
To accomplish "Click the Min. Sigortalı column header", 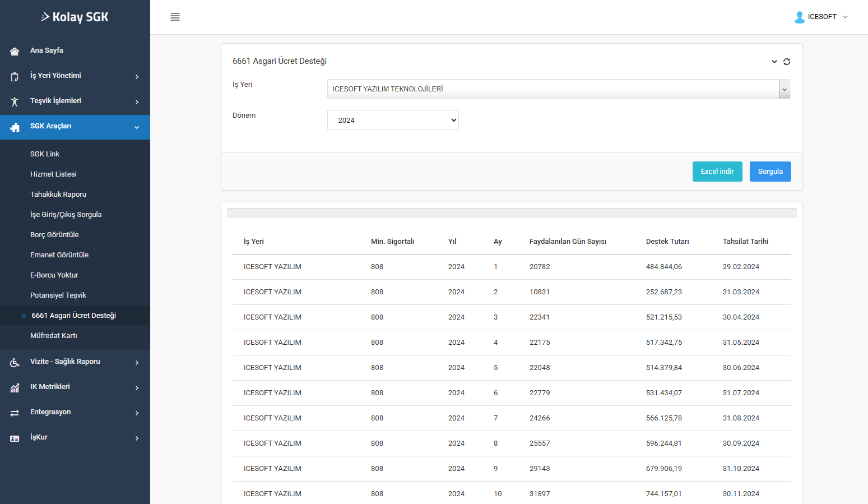I will coord(393,242).
